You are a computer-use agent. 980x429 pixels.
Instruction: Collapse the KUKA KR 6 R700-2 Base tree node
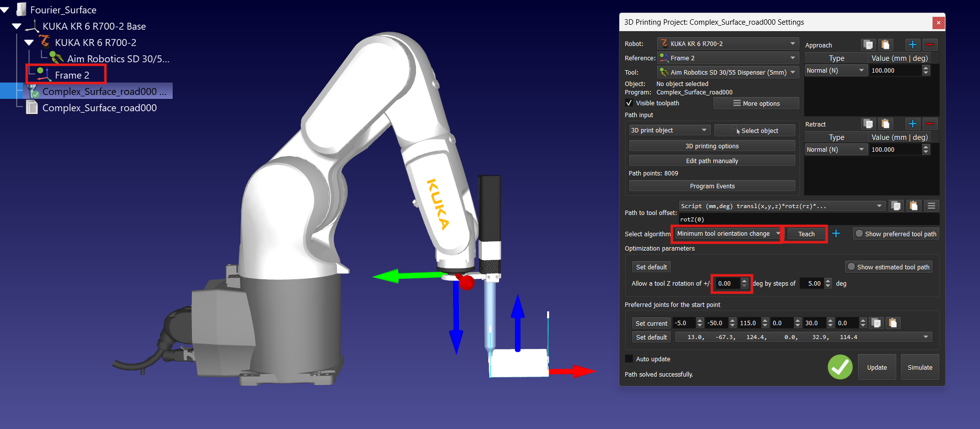pos(16,26)
